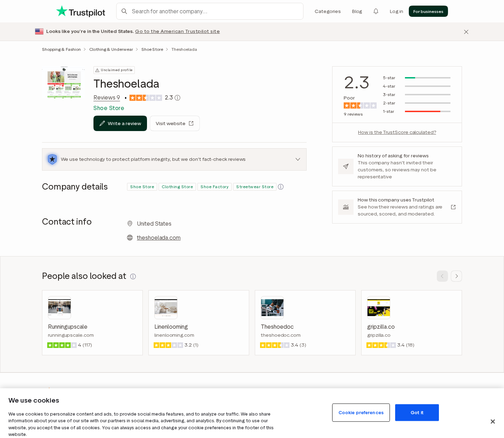Filter by 4-star reviews bar
Viewport: 504px width, 438px height.
click(x=416, y=86)
